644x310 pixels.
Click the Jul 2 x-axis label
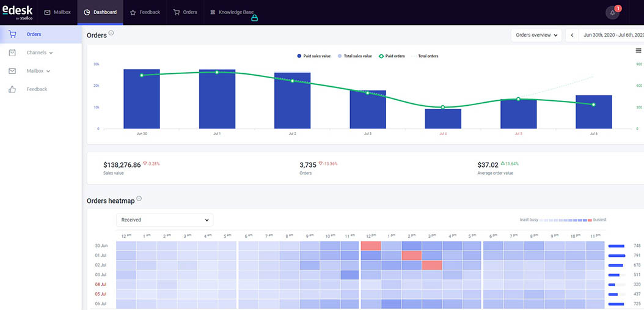pos(292,134)
